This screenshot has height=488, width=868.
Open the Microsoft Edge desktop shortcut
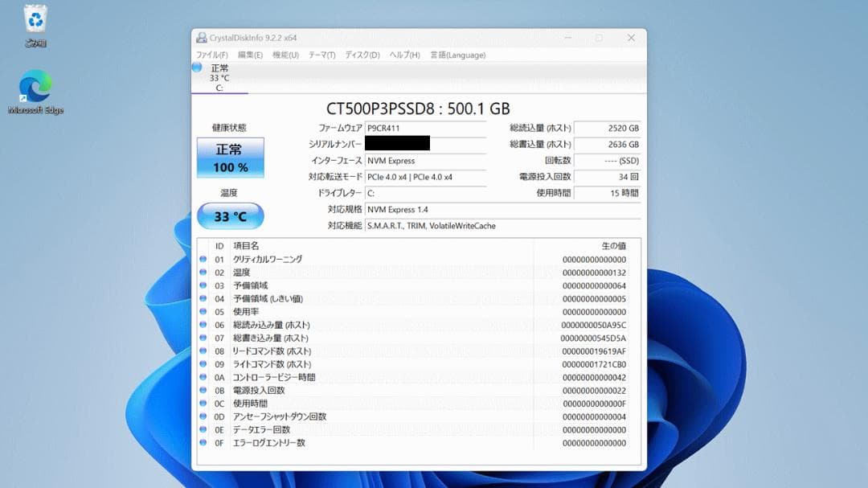coord(35,92)
